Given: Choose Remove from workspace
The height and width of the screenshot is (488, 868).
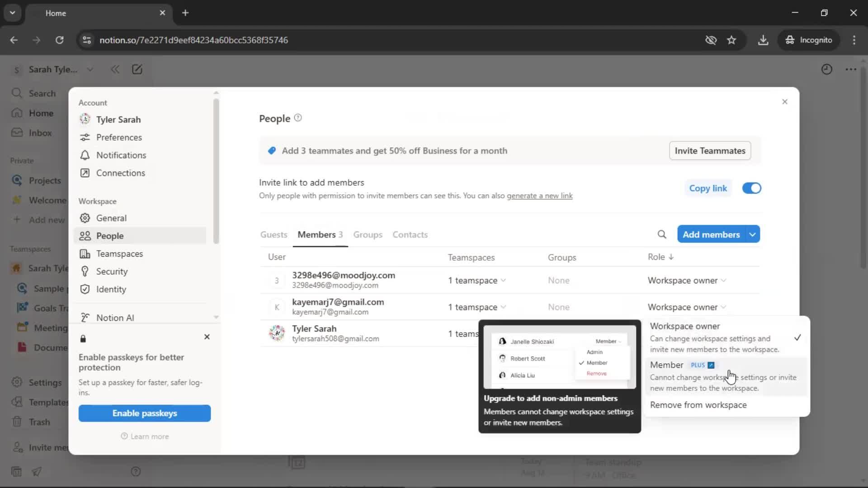Looking at the screenshot, I should [x=726, y=405].
